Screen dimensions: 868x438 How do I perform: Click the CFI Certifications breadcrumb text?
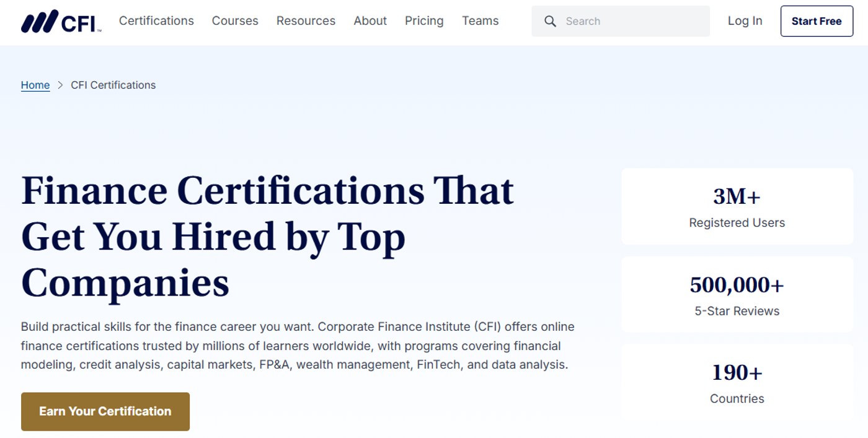coord(113,85)
